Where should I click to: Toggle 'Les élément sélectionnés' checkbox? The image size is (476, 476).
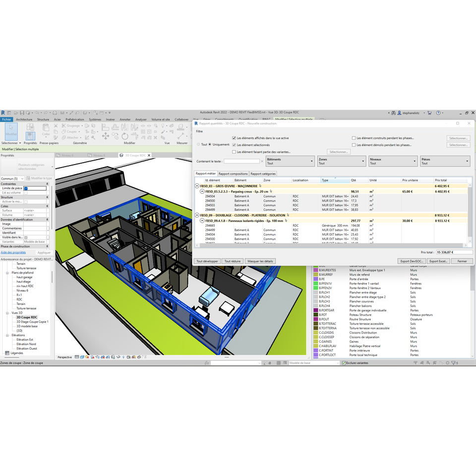pyautogui.click(x=234, y=145)
